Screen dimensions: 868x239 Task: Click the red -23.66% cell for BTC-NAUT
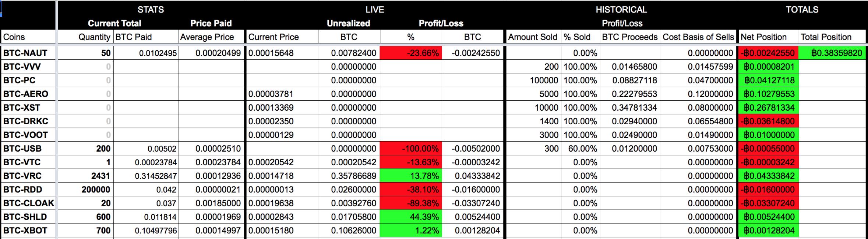[x=411, y=53]
